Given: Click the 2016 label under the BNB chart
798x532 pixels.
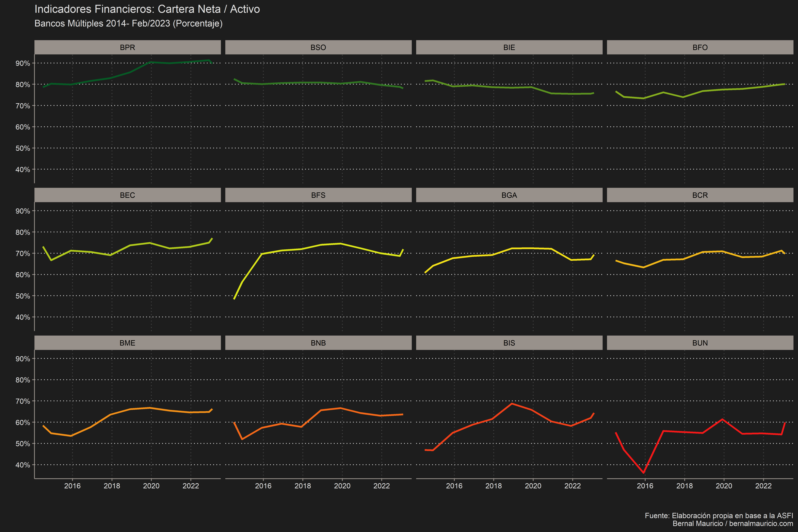Looking at the screenshot, I should pos(263,486).
